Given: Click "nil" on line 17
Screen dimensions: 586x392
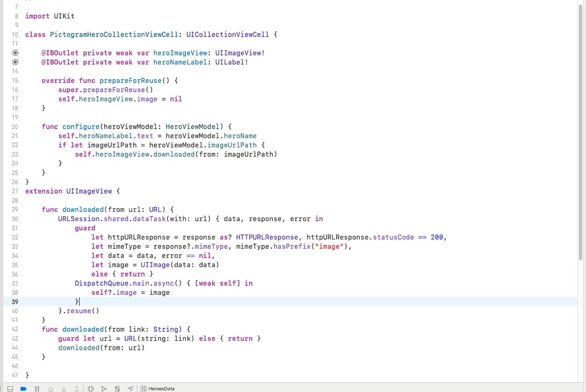Looking at the screenshot, I should coord(176,99).
